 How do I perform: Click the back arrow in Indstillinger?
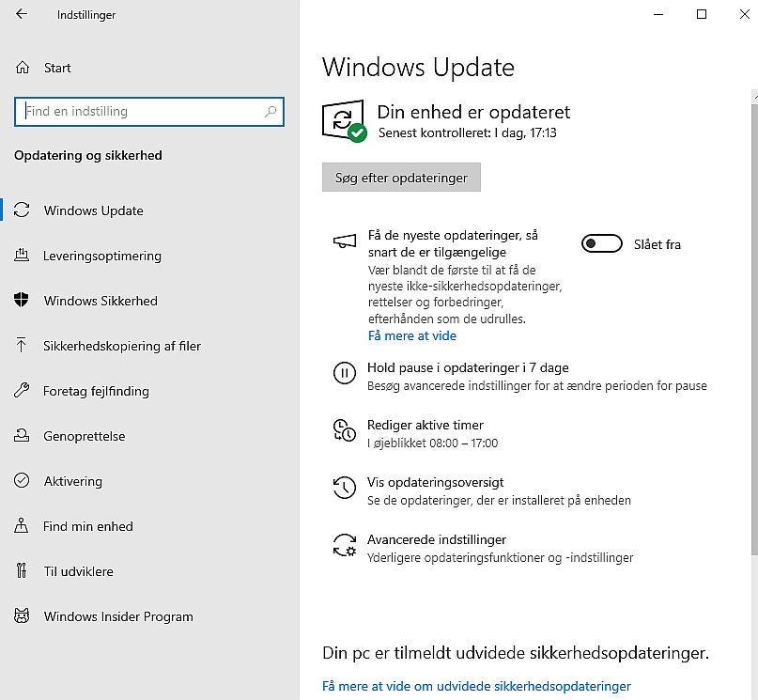click(x=22, y=14)
